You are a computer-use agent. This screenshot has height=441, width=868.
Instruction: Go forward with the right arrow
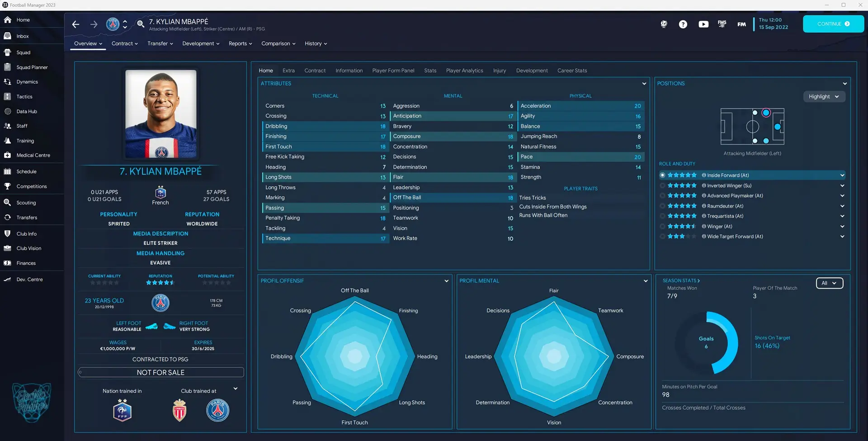[94, 24]
